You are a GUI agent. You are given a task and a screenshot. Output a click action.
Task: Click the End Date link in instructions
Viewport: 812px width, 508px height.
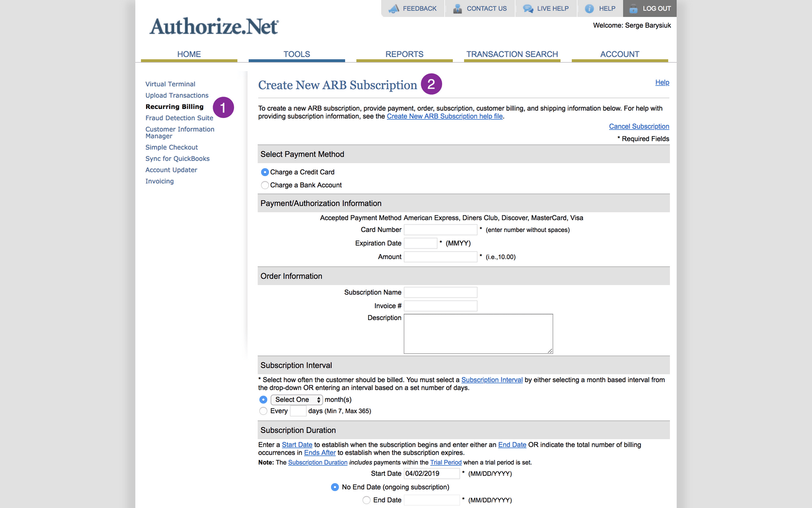click(512, 445)
